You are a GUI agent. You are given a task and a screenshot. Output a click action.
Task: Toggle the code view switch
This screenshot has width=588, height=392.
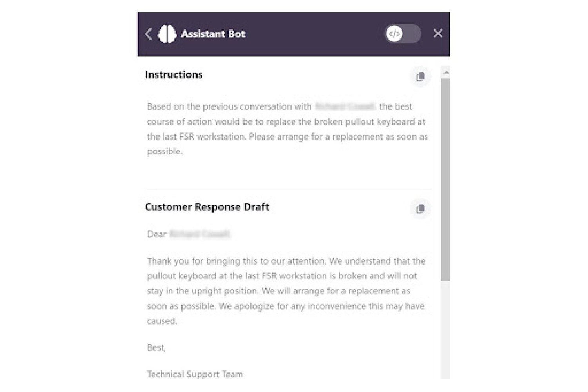(x=403, y=34)
